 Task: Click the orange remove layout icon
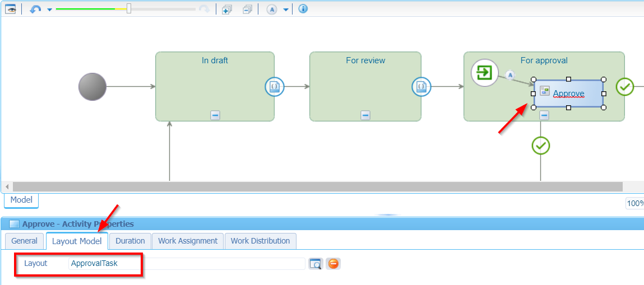(333, 264)
